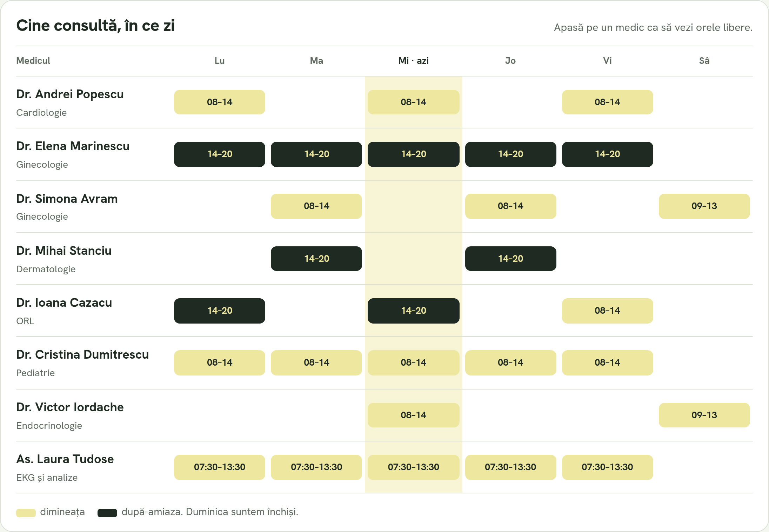Click the 'Mi · azi' column header
The image size is (769, 532).
tap(413, 61)
